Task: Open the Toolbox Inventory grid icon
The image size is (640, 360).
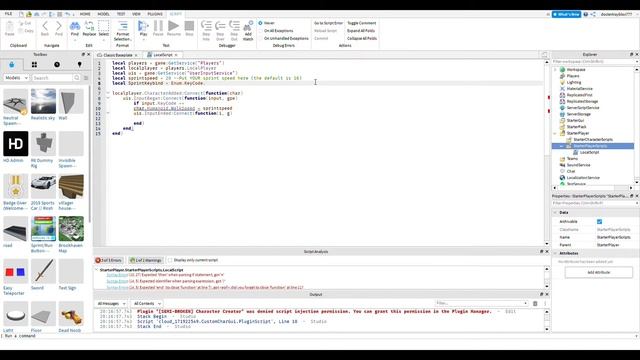Action: click(34, 64)
